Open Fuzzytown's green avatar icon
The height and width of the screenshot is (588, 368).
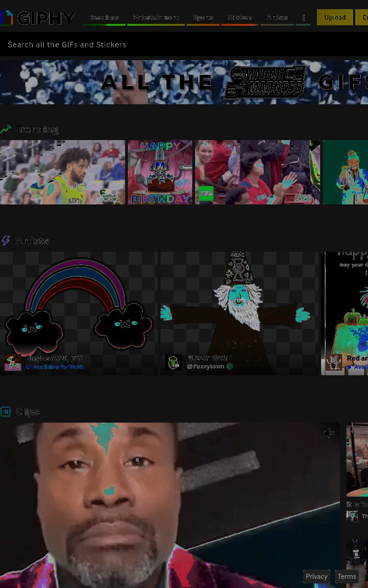[x=173, y=362]
